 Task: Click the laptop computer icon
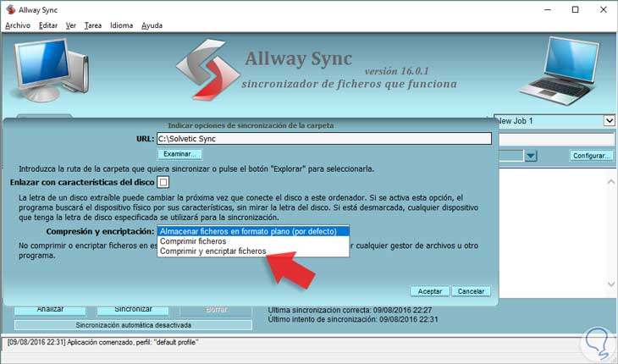coord(560,71)
